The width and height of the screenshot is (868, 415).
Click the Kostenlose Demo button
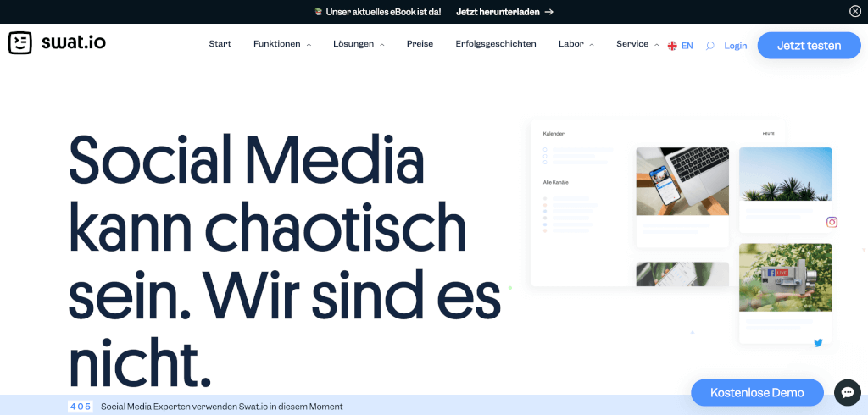coord(757,393)
